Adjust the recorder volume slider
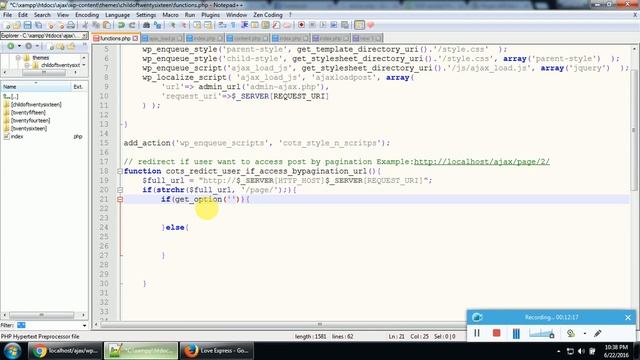This screenshot has height=360, width=640. pyautogui.click(x=541, y=333)
